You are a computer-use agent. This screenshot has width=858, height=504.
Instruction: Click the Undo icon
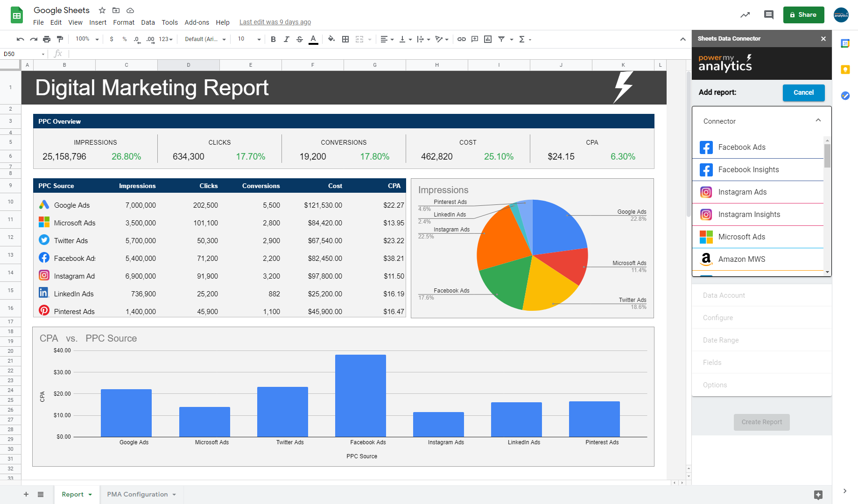(x=20, y=39)
